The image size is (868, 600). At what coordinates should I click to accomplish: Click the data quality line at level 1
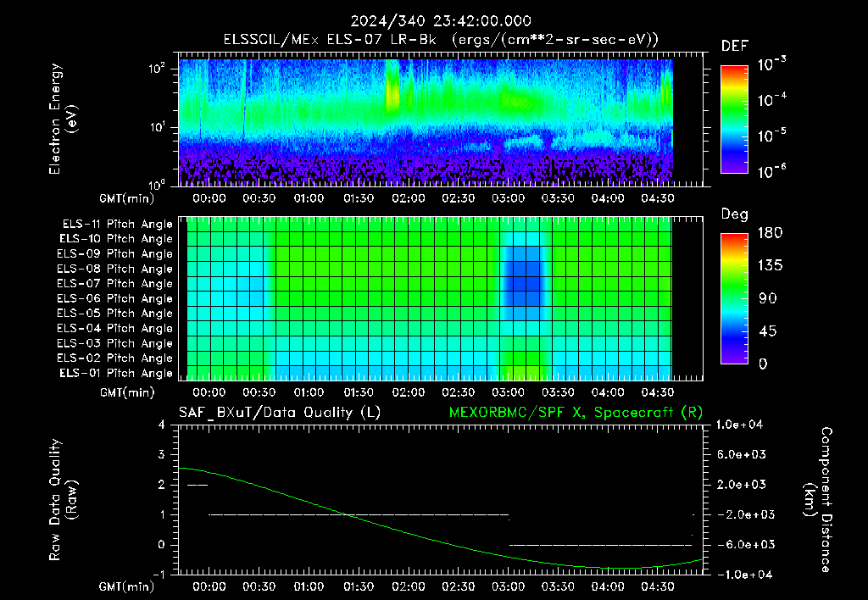[x=359, y=514]
